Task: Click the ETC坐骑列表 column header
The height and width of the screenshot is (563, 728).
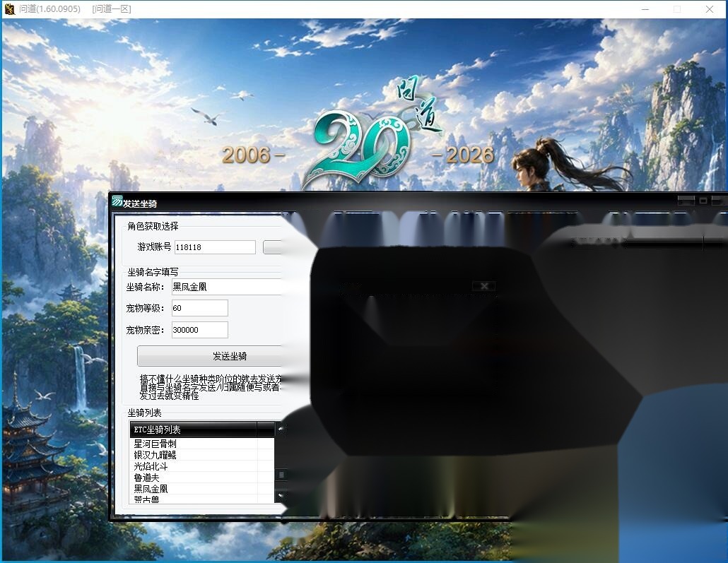Action: [x=193, y=429]
